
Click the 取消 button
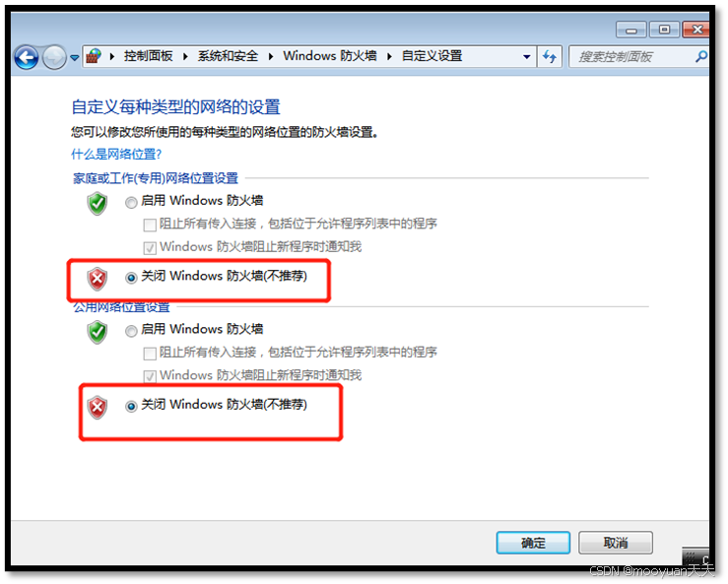pyautogui.click(x=616, y=543)
